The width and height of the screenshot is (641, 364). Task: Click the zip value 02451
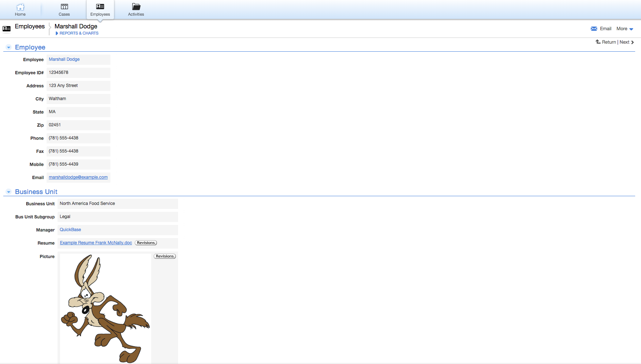tap(55, 125)
